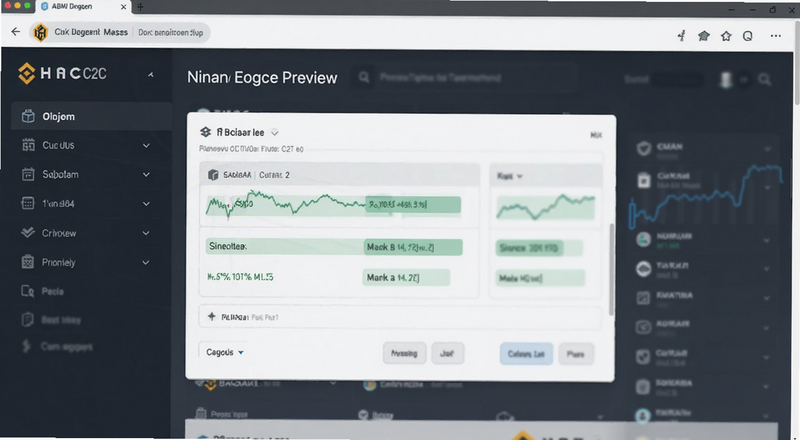Click the Cuc uus sidebar icon
Viewport: 800px width, 440px height.
(x=28, y=145)
